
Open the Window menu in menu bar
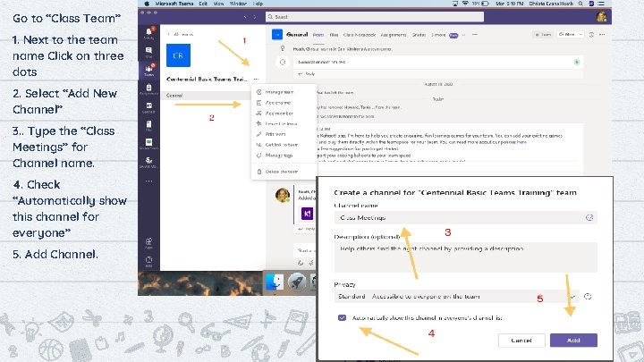(x=238, y=4)
